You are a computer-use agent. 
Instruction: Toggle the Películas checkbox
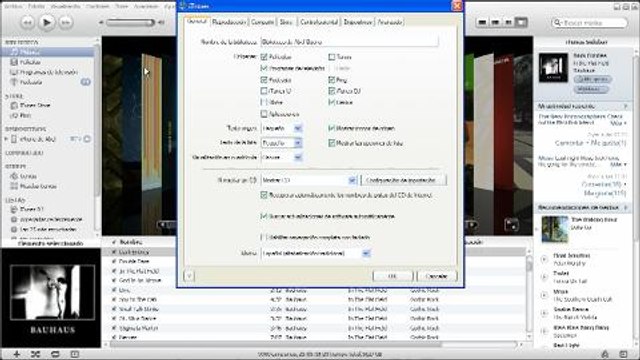point(264,57)
